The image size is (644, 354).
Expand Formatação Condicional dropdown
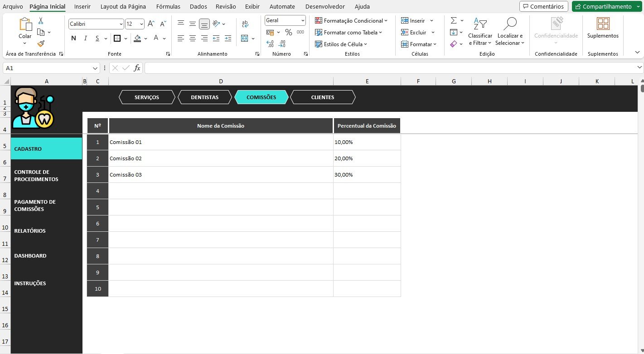click(351, 21)
